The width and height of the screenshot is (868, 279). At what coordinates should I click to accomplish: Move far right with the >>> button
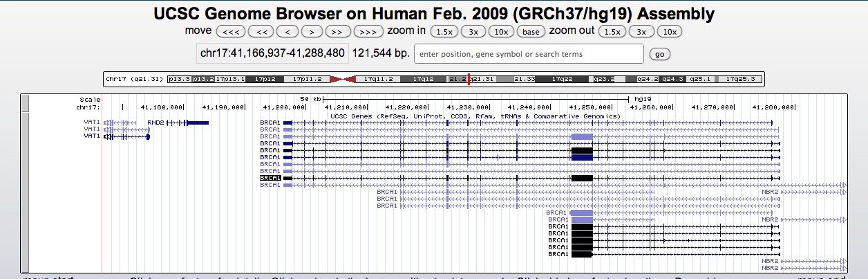[x=368, y=32]
